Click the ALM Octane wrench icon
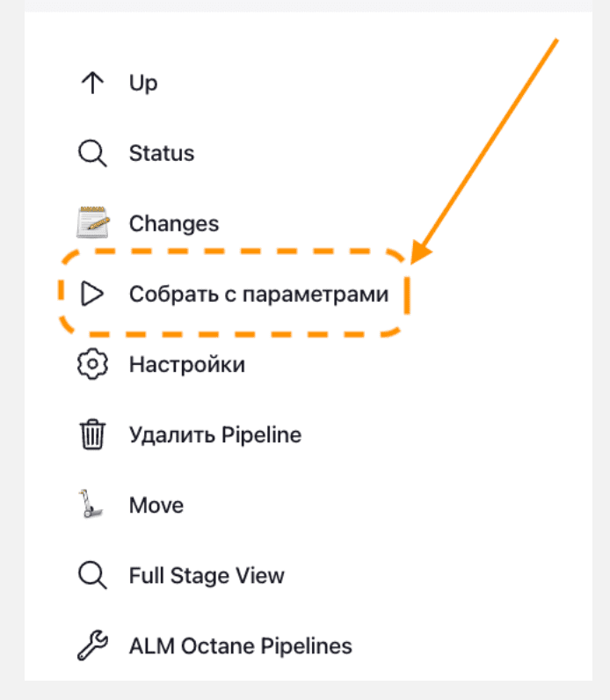 click(x=91, y=646)
